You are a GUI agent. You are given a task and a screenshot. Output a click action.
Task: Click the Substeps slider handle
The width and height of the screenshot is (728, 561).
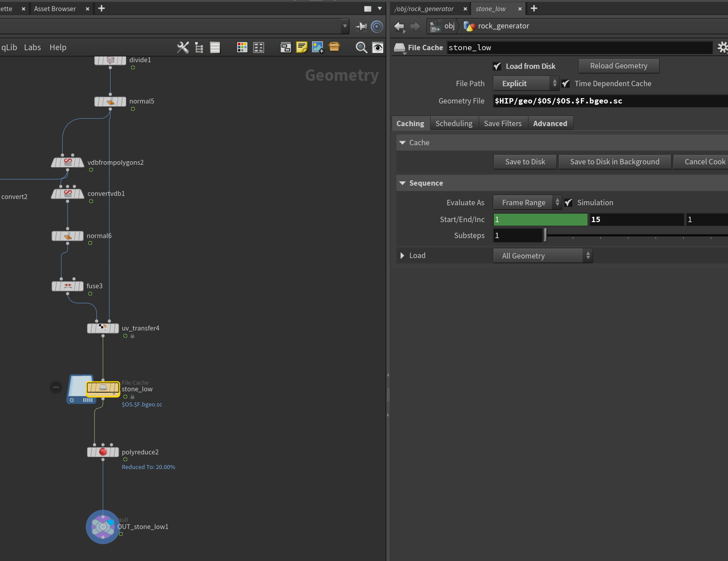[x=545, y=235]
